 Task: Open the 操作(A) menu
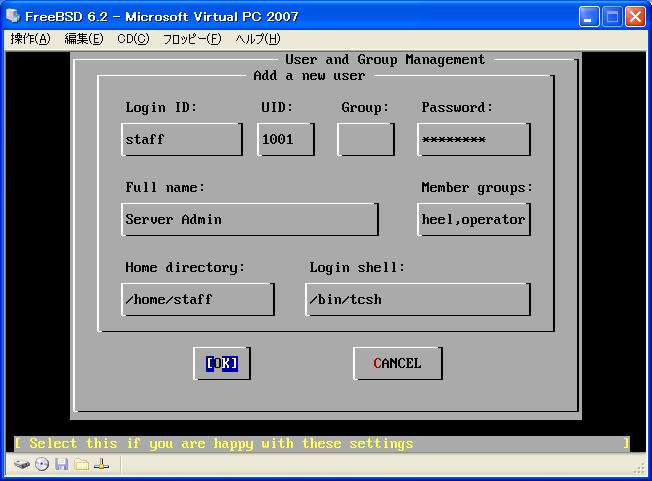pyautogui.click(x=30, y=39)
